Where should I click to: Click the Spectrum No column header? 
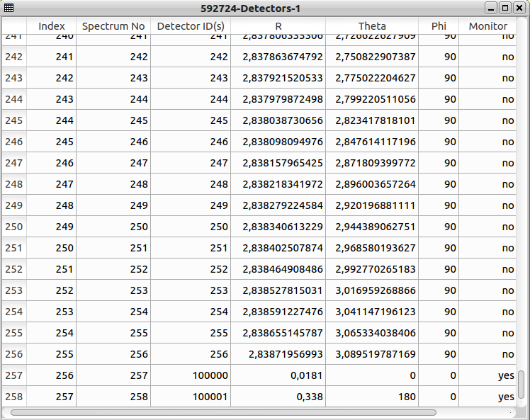[x=113, y=26]
